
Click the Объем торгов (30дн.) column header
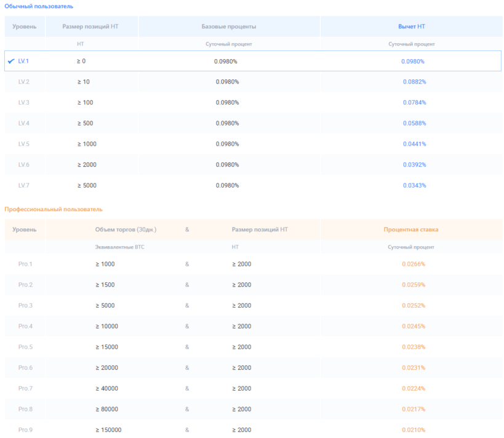click(126, 229)
